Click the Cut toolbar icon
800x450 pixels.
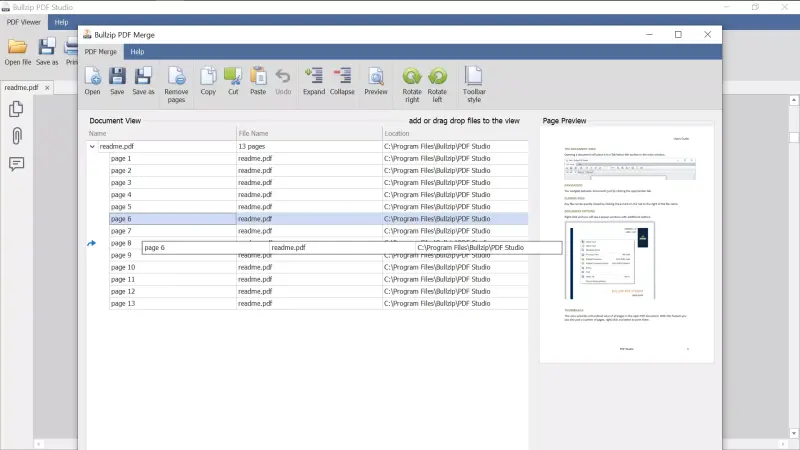click(233, 81)
